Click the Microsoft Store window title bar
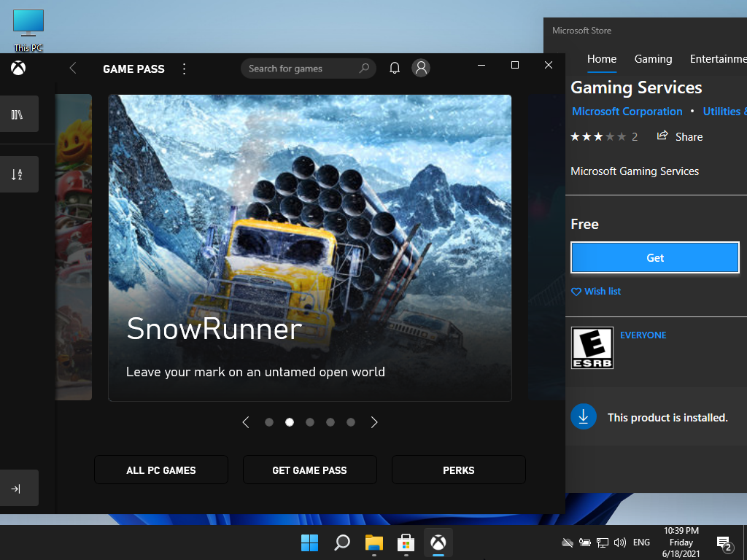Viewport: 747px width, 560px height. [x=645, y=31]
